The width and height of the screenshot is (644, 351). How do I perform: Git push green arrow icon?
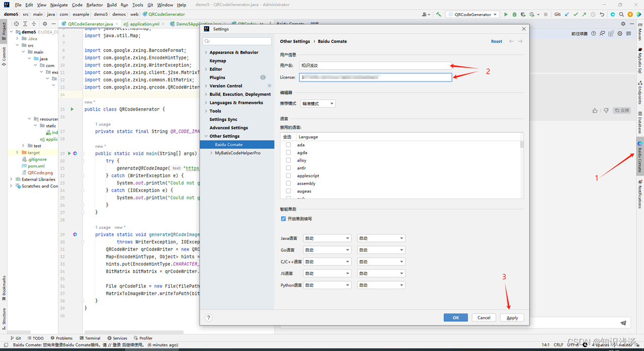click(585, 15)
